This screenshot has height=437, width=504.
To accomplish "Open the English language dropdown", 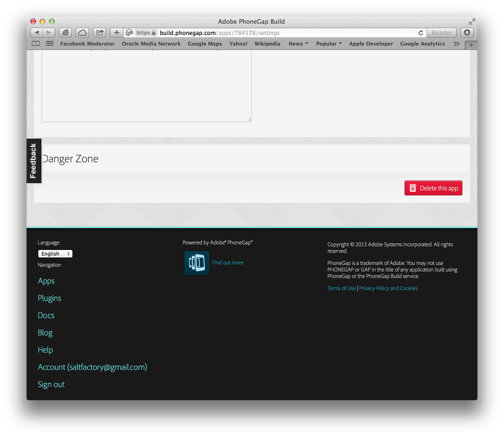I will 55,254.
